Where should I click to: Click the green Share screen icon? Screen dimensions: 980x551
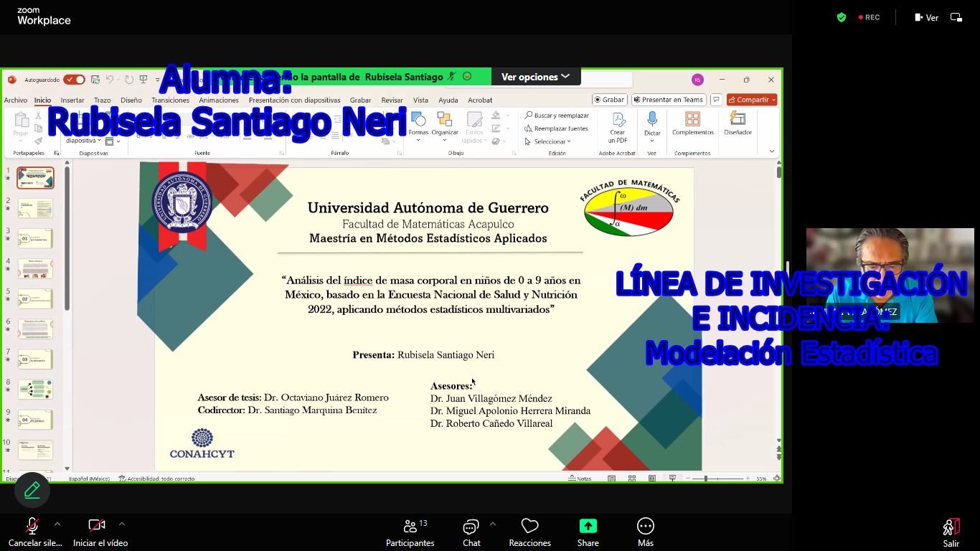point(588,526)
